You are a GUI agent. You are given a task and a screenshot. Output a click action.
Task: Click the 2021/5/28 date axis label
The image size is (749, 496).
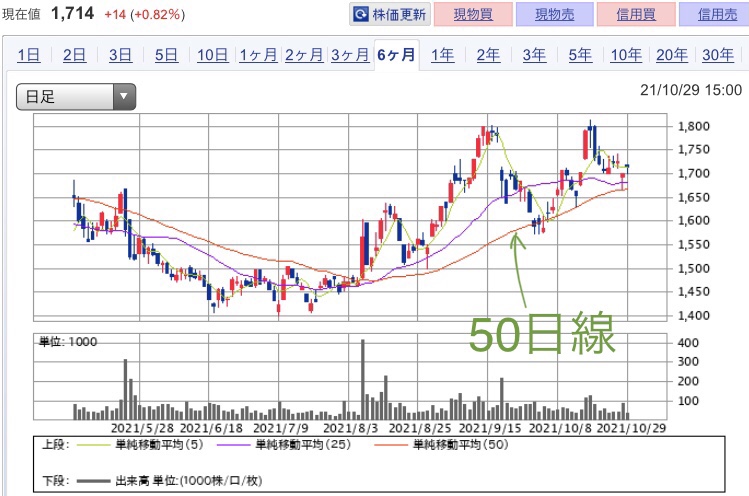(x=142, y=428)
